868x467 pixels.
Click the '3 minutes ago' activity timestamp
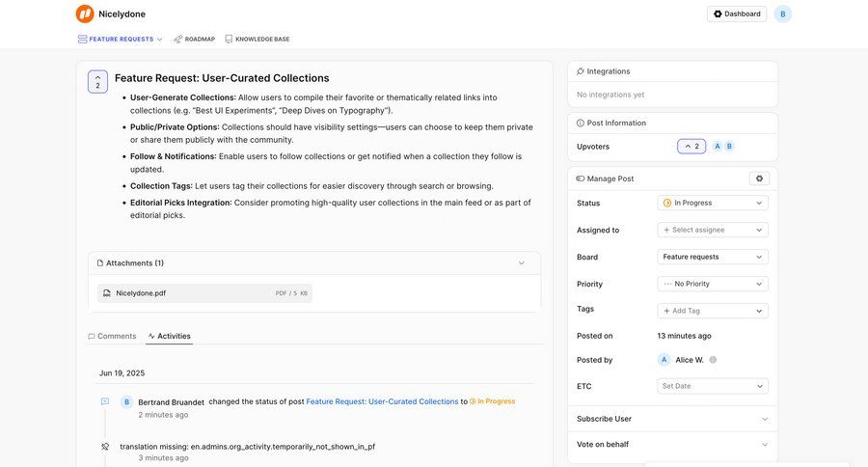pyautogui.click(x=163, y=458)
